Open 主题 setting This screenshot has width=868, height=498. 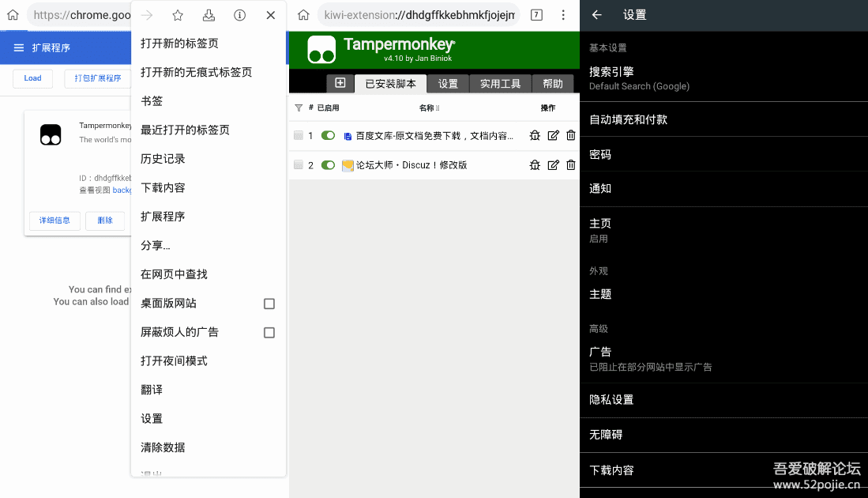pos(723,293)
